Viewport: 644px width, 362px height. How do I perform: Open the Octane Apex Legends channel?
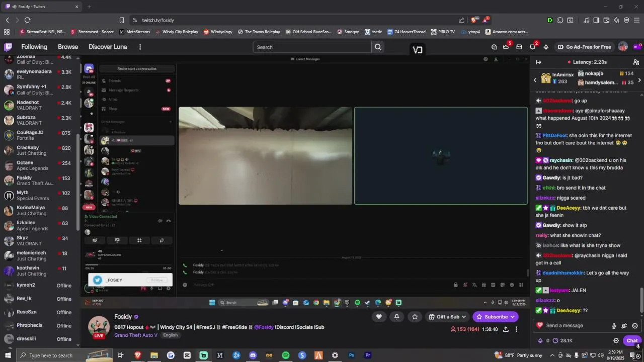tap(39, 165)
